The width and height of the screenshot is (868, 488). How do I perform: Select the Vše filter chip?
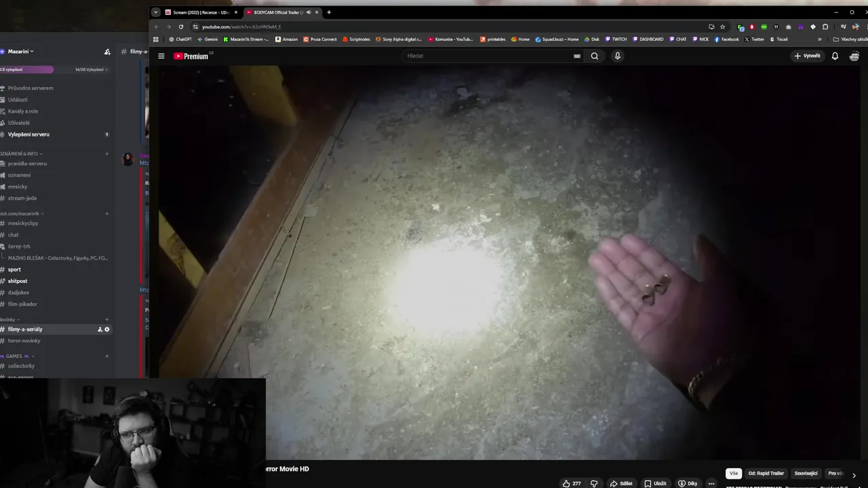pos(734,473)
